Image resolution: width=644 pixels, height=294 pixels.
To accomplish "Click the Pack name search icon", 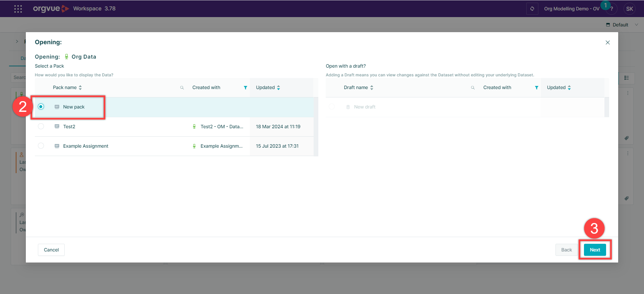I will 182,88.
